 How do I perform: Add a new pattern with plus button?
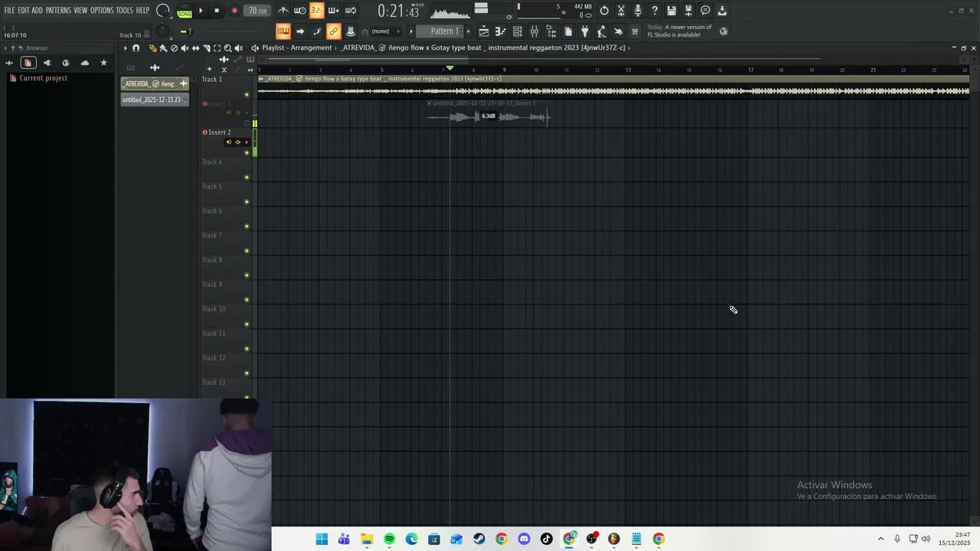pyautogui.click(x=468, y=31)
